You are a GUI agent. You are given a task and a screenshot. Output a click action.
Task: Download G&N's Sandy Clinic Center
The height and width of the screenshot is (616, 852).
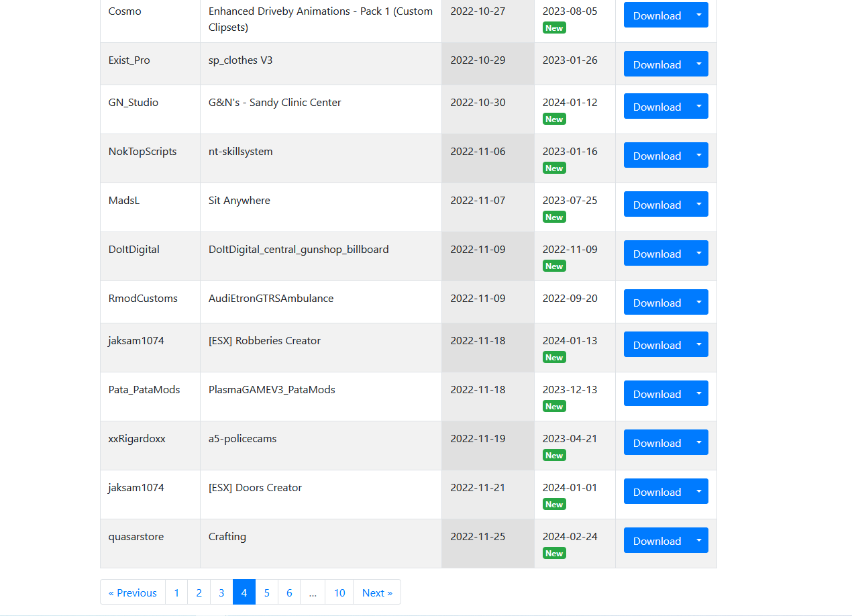pos(656,106)
